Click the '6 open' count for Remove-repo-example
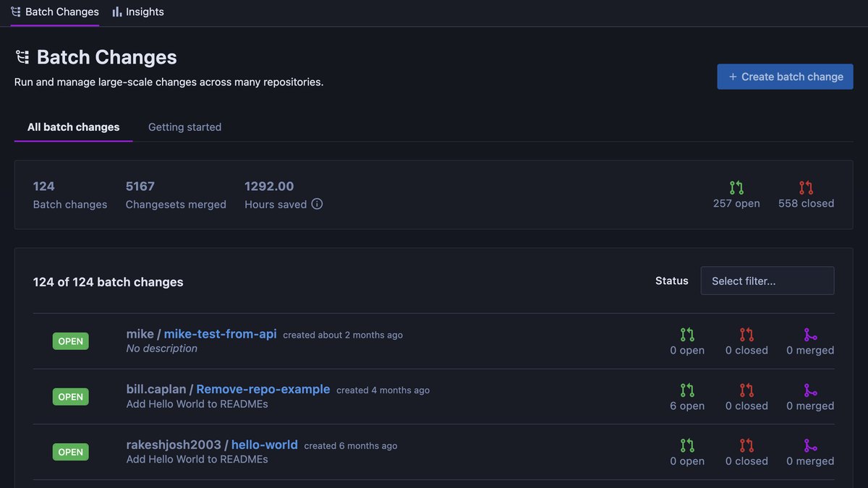Image resolution: width=868 pixels, height=488 pixels. [687, 406]
